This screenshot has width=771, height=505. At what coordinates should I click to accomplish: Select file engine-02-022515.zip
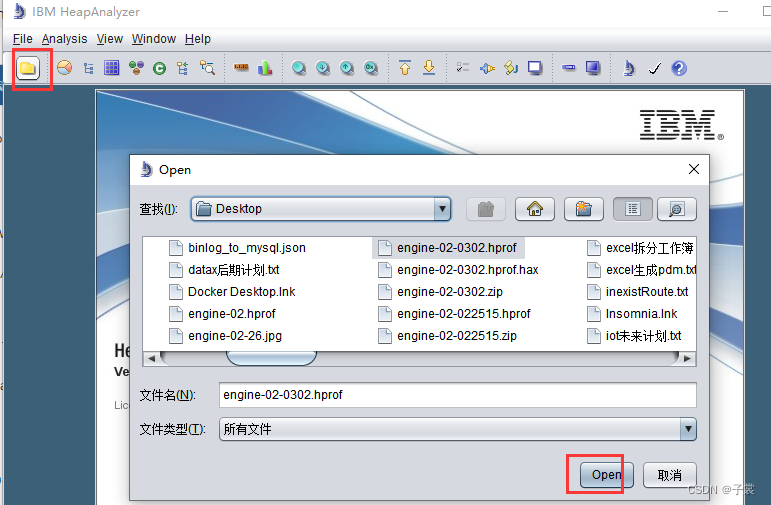coord(447,336)
